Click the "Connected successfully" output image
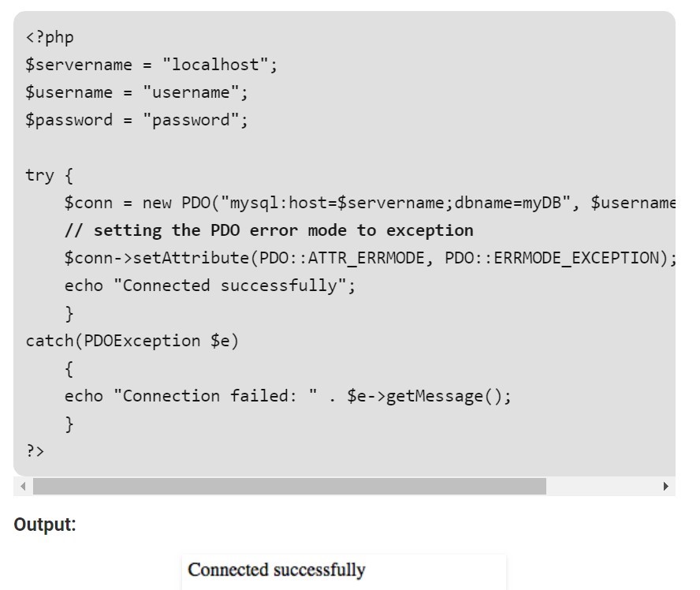 pos(344,570)
